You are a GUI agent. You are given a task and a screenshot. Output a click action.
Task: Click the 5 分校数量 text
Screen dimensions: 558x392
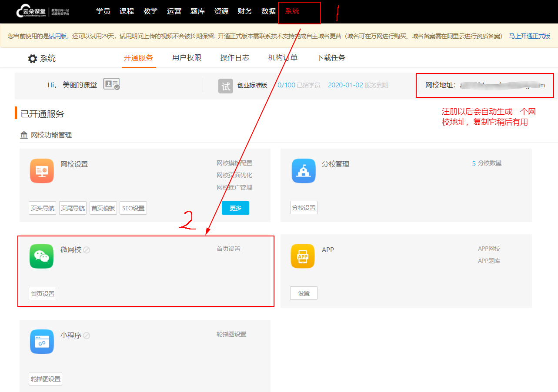pyautogui.click(x=487, y=163)
